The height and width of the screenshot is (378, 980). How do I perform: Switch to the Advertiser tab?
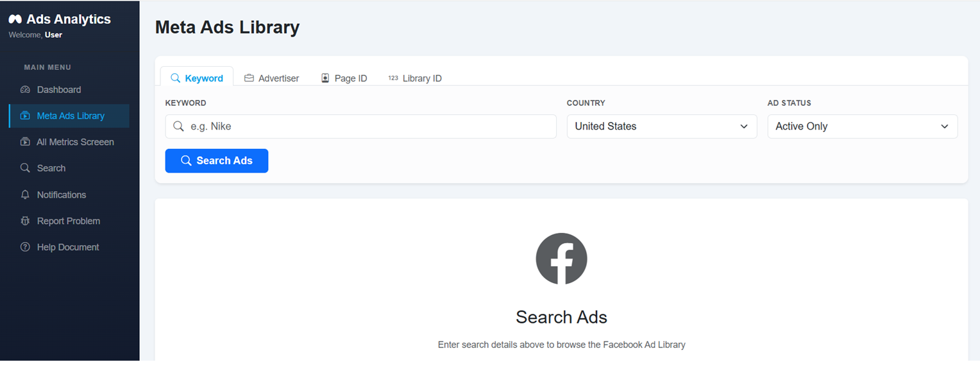tap(272, 78)
